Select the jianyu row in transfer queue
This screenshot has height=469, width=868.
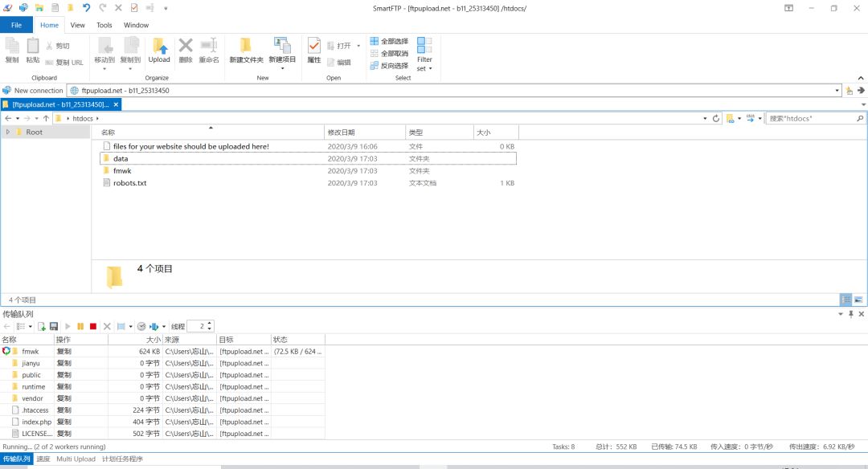click(x=162, y=363)
